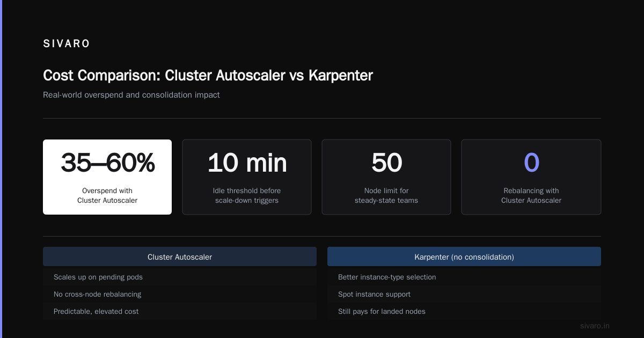This screenshot has height=338, width=644.
Task: Open the 35–60% overspend stat card
Action: tap(107, 177)
